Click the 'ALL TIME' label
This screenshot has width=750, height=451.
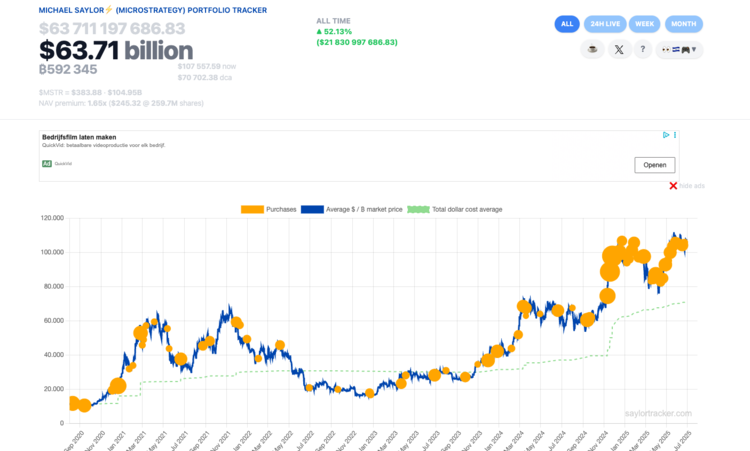coord(333,21)
